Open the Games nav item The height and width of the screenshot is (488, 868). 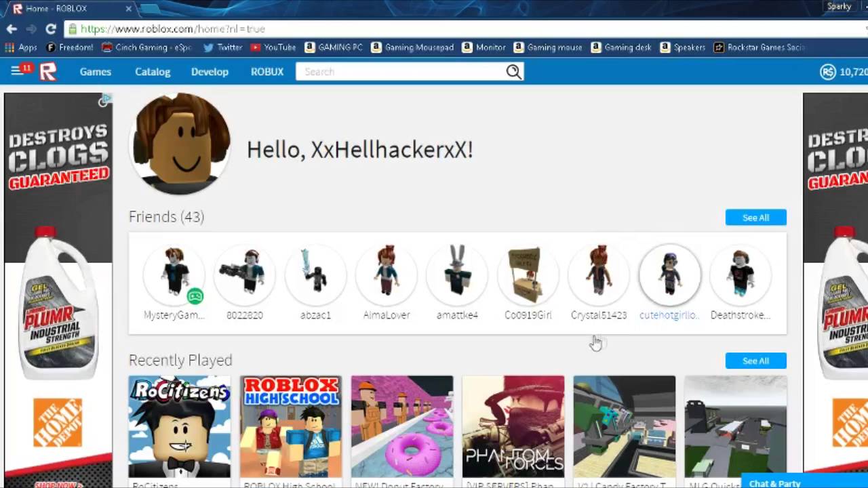coord(96,71)
